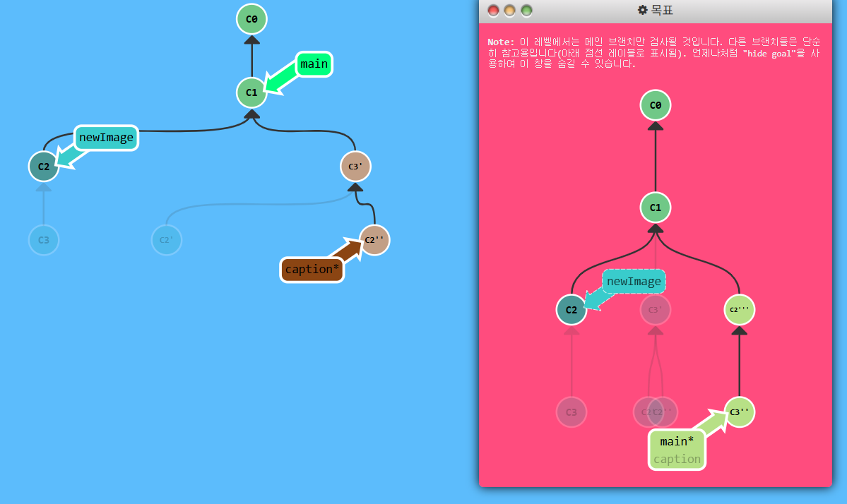Screen dimensions: 847x504
Task: Close the goal window with the red button
Action: click(493, 11)
